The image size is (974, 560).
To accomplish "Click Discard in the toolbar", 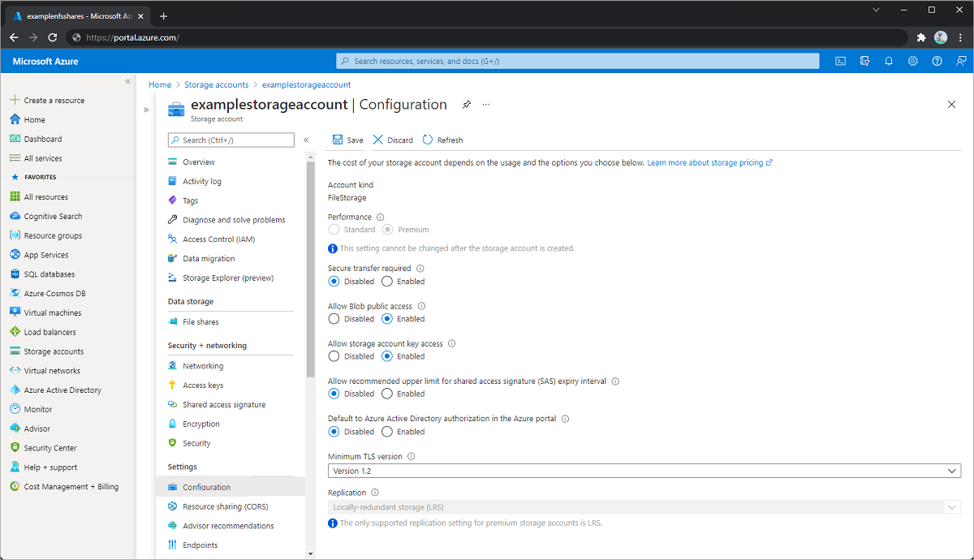I will [393, 140].
